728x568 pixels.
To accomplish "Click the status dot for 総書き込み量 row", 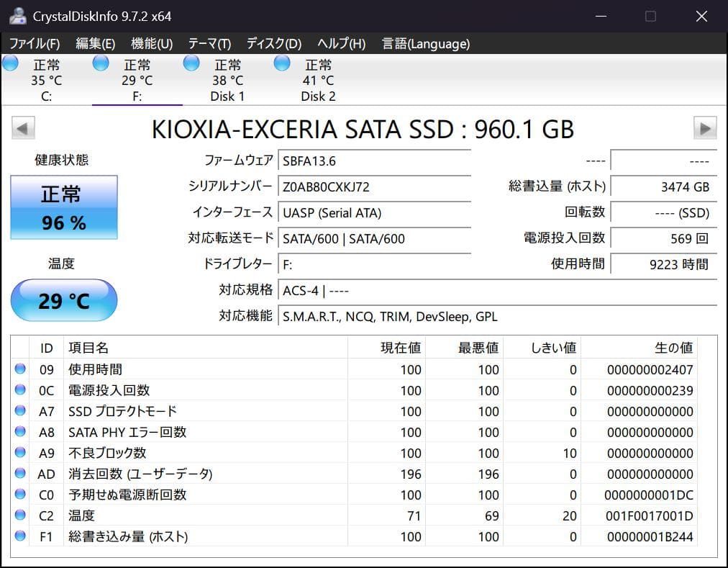I will click(x=21, y=536).
